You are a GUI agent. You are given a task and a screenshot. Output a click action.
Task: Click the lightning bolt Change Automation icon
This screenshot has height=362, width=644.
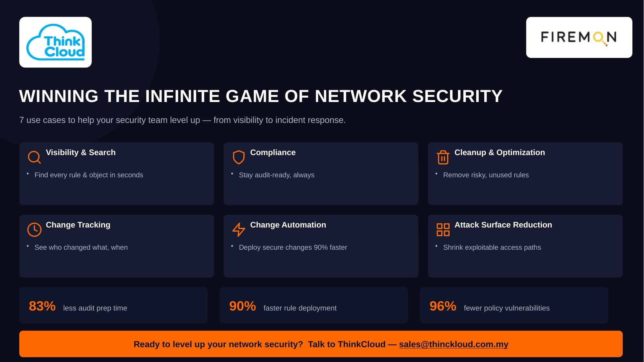[x=238, y=229]
